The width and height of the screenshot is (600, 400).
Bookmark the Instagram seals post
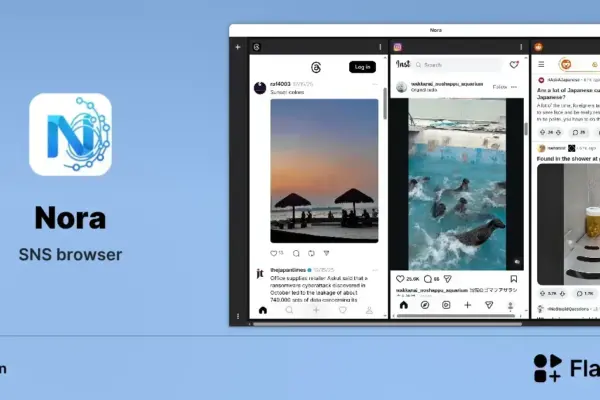pyautogui.click(x=514, y=279)
